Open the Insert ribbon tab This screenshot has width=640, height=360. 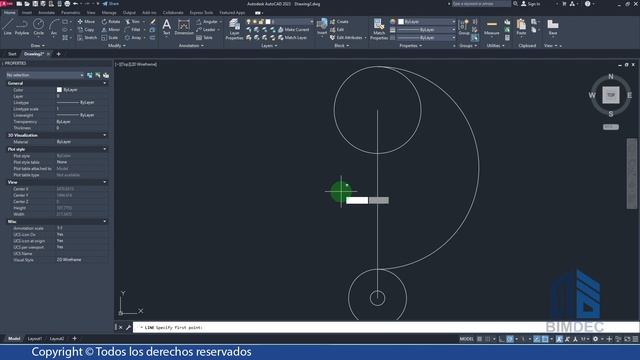(27, 13)
